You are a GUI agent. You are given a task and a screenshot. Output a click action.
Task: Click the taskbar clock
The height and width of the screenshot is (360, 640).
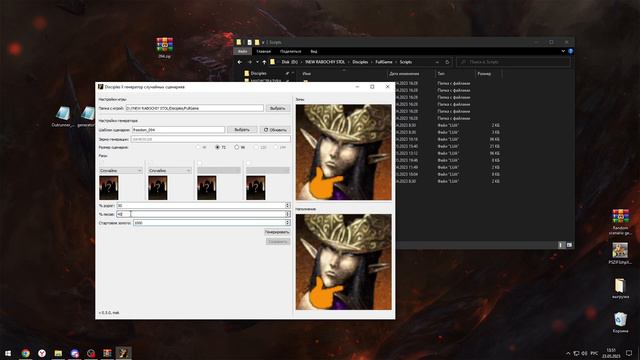pos(611,353)
